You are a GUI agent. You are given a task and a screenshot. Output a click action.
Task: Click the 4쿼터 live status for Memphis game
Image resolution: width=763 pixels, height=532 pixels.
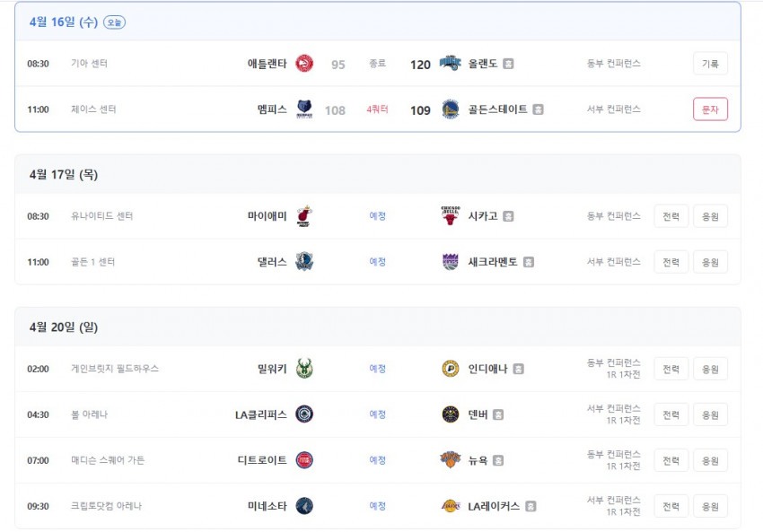(377, 109)
